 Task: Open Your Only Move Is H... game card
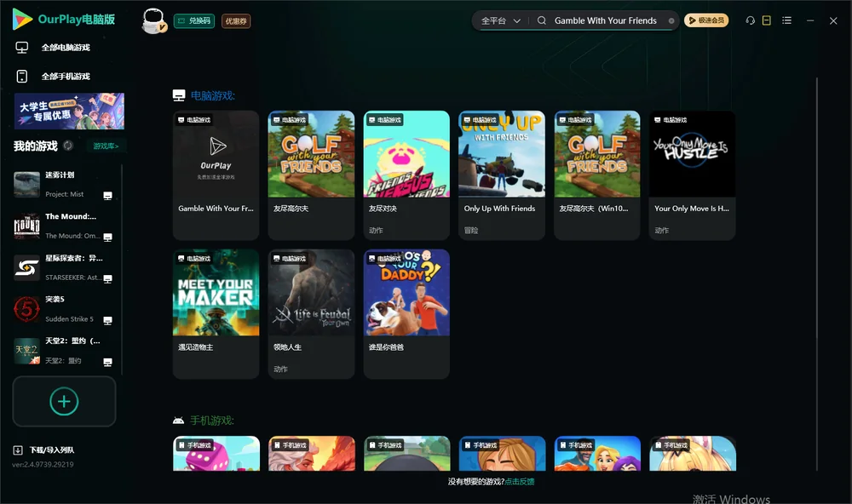692,175
